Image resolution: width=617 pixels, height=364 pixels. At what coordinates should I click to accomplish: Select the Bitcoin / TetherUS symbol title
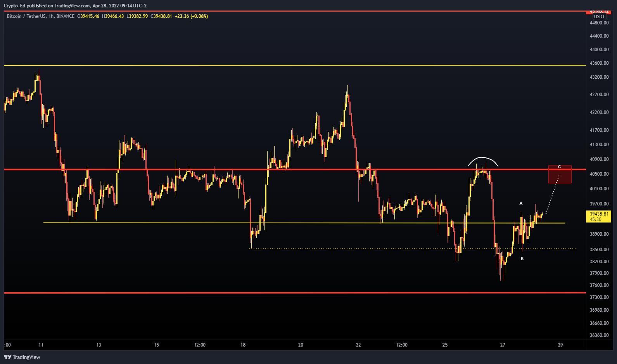(x=40, y=16)
